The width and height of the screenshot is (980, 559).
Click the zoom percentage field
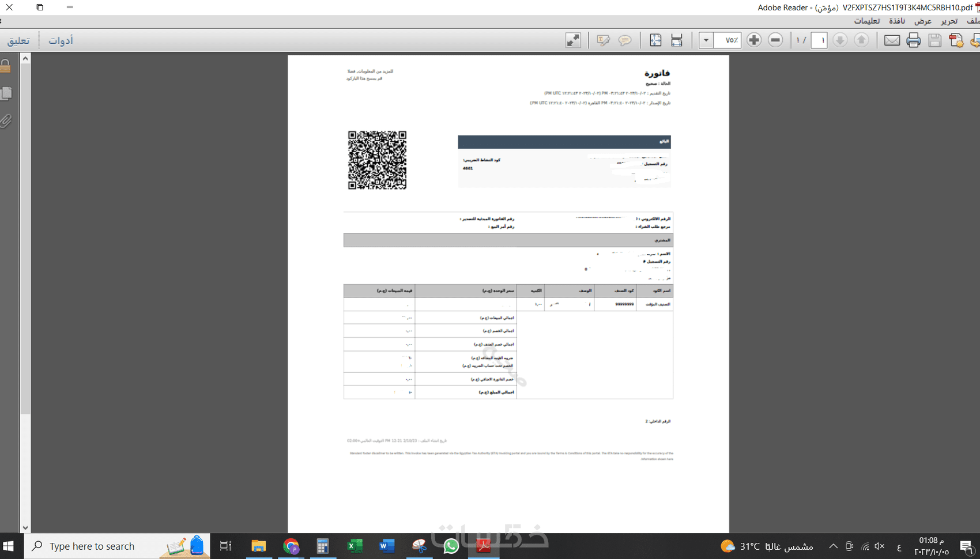pyautogui.click(x=727, y=40)
